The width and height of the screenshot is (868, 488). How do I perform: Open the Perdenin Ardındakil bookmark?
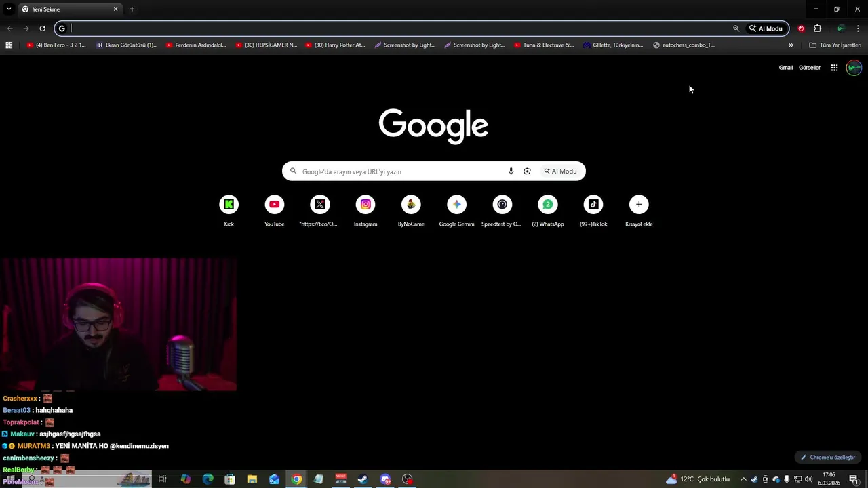click(196, 45)
